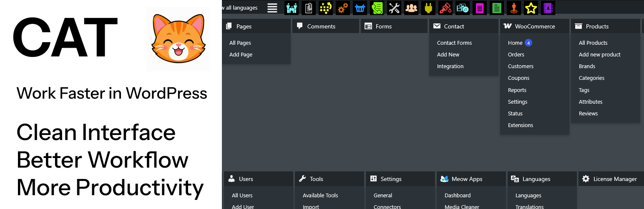Open WooCommerce Customers
The height and width of the screenshot is (209, 644).
pyautogui.click(x=521, y=66)
